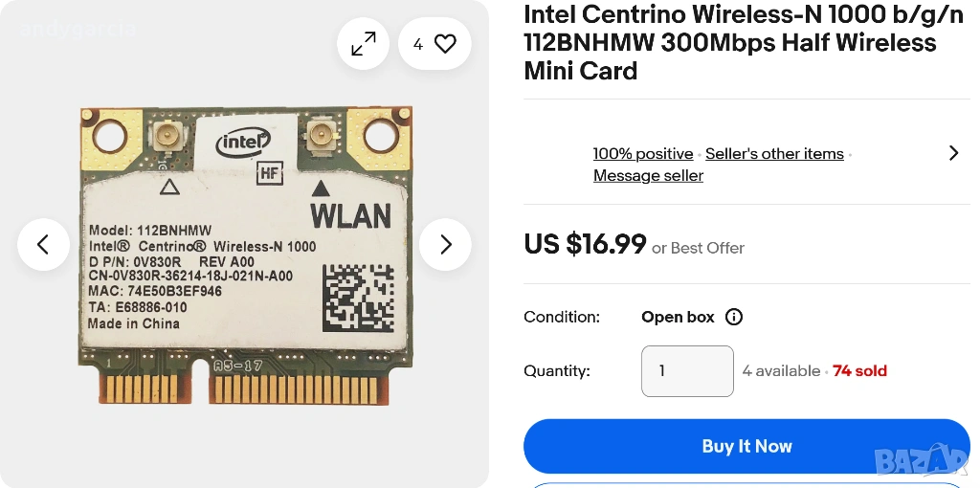The width and height of the screenshot is (980, 488).
Task: Click the 4 available text
Action: (x=781, y=371)
